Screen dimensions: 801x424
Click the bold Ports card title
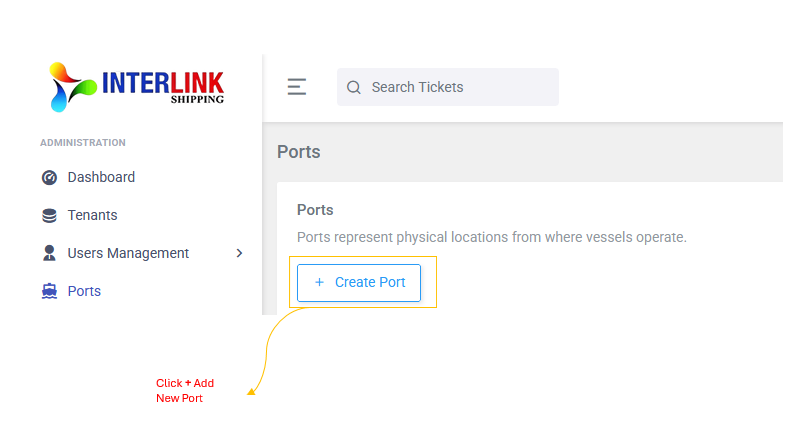click(315, 210)
